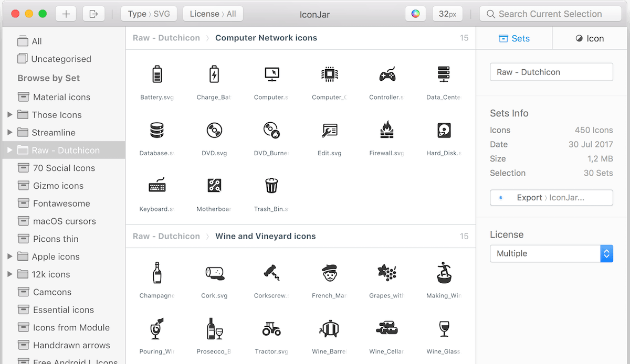The width and height of the screenshot is (630, 364).
Task: Open the Camcons set
Action: coord(64,292)
